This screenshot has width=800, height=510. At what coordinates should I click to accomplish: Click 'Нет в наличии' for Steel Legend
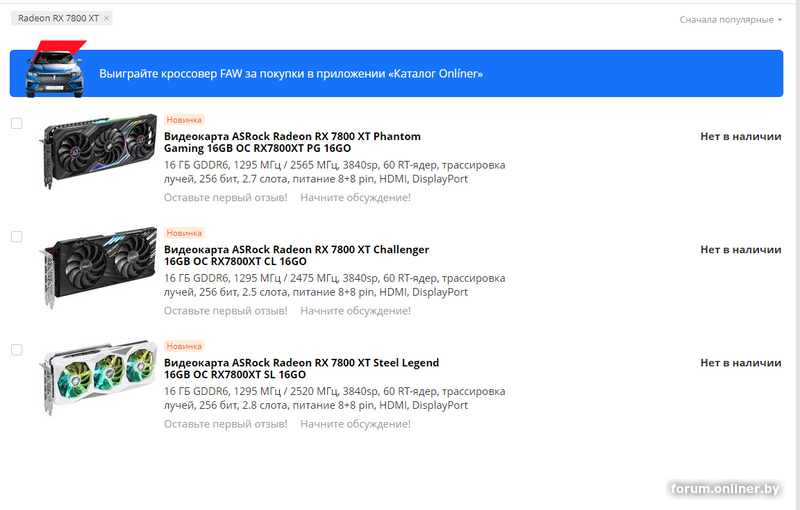point(741,363)
